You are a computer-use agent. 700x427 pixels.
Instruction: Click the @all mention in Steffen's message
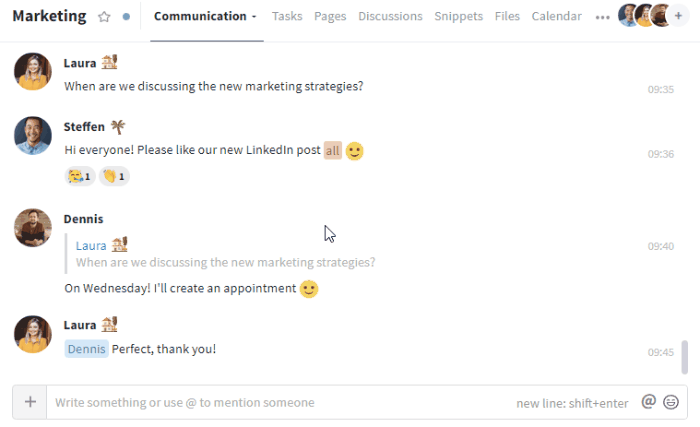click(x=333, y=151)
